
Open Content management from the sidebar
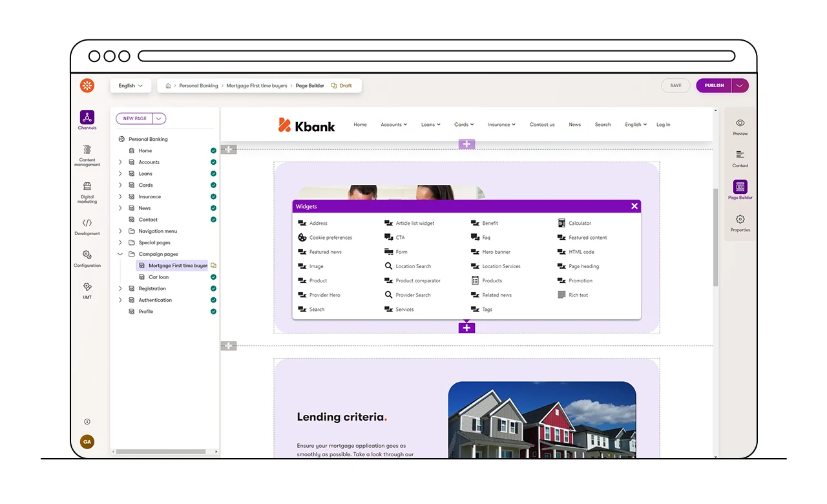[x=87, y=150]
